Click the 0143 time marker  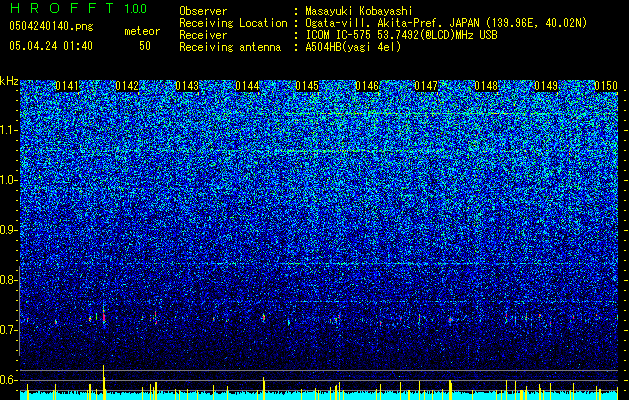point(187,86)
